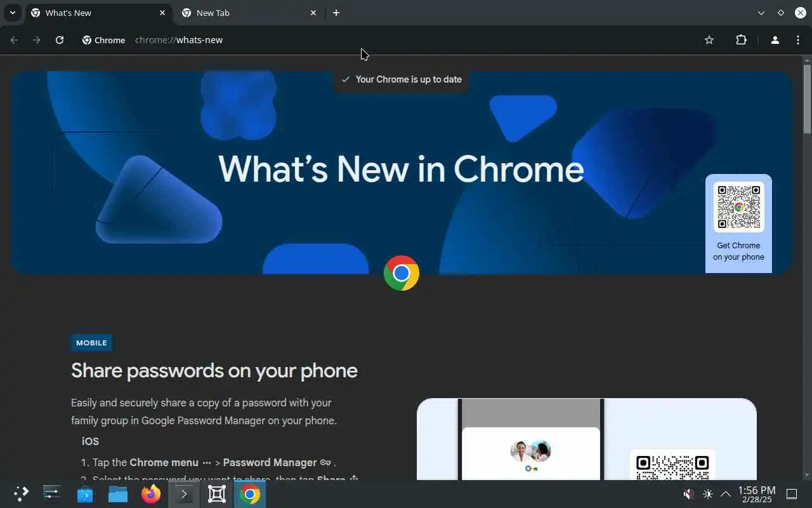The width and height of the screenshot is (812, 508).
Task: Click the password sharing illustration image
Action: [587, 439]
